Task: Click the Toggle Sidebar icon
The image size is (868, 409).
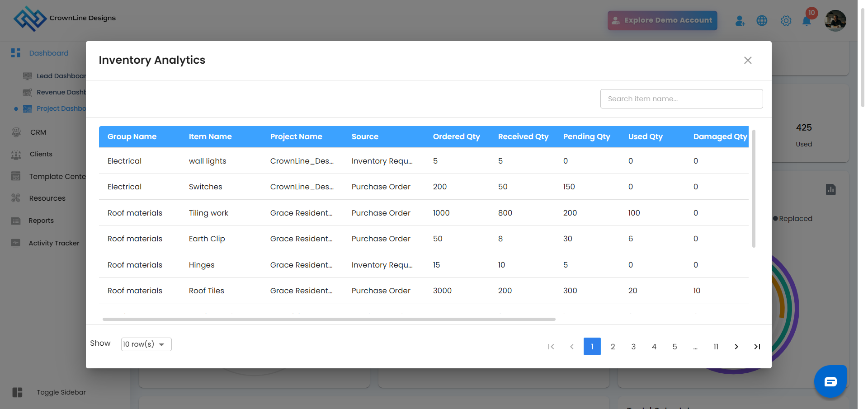Action: pos(17,392)
